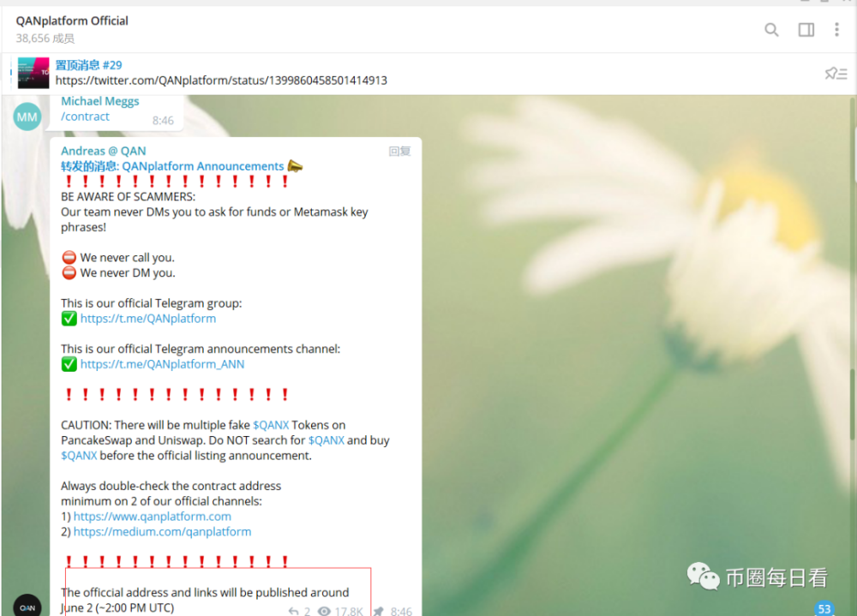Click $QANX before 'and buy'

coord(327,440)
